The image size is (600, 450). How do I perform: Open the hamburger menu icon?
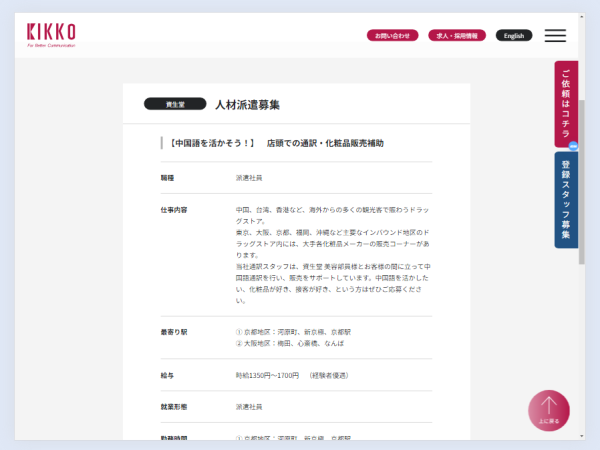coord(555,36)
